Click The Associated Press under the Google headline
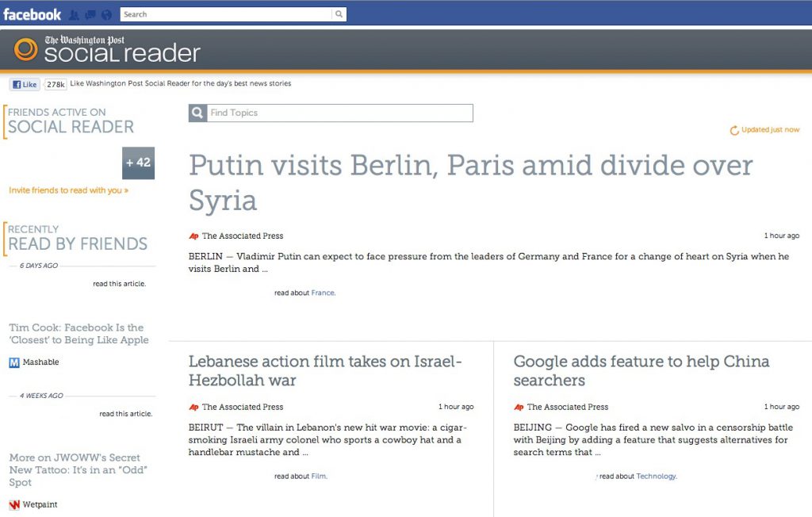The image size is (812, 517). pyautogui.click(x=568, y=407)
